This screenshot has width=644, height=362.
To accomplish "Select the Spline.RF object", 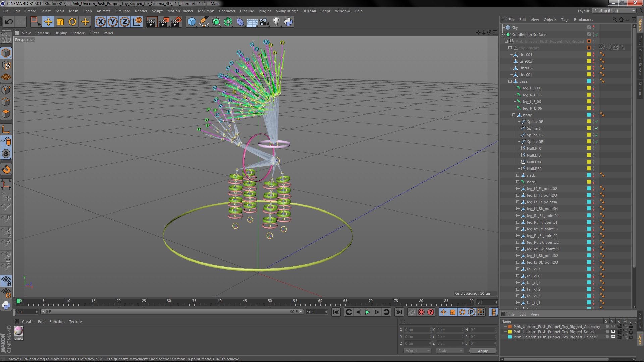I will [535, 122].
